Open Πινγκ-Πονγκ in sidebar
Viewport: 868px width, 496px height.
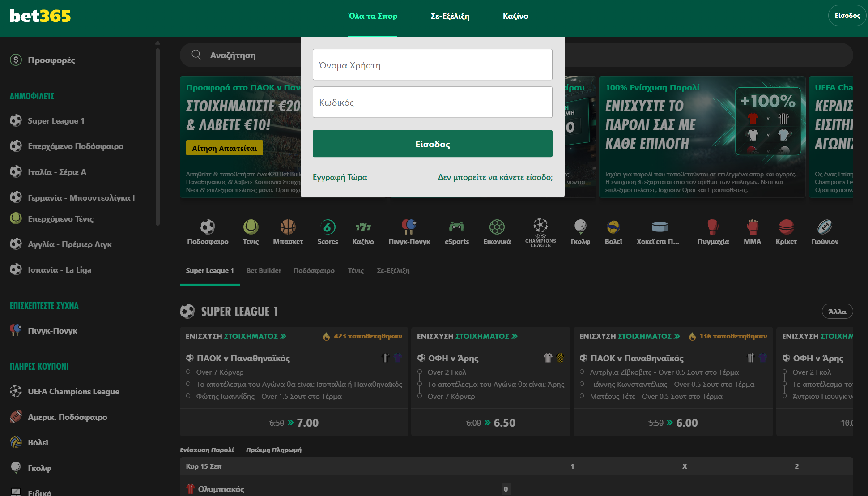[x=52, y=330]
